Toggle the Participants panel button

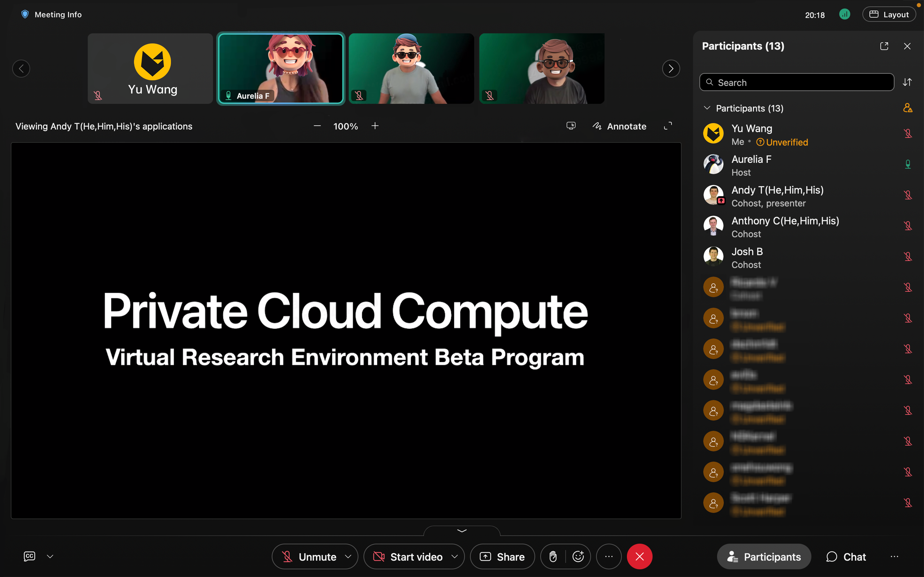[764, 556]
